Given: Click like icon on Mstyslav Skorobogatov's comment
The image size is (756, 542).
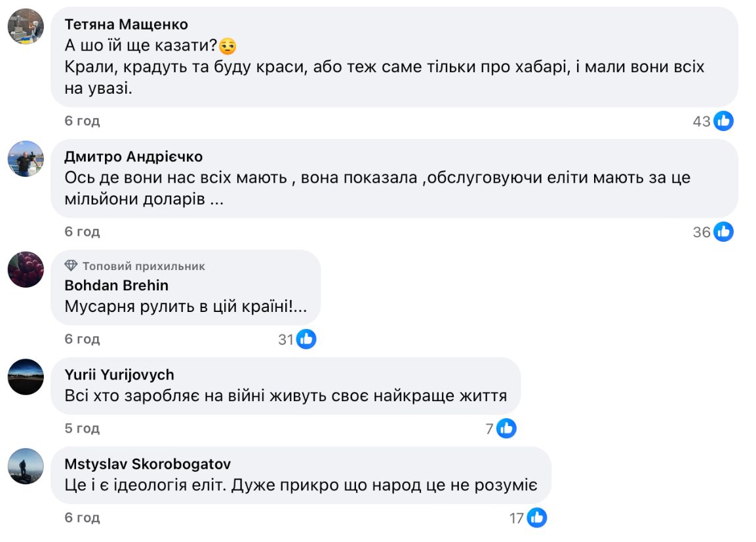Looking at the screenshot, I should (536, 518).
